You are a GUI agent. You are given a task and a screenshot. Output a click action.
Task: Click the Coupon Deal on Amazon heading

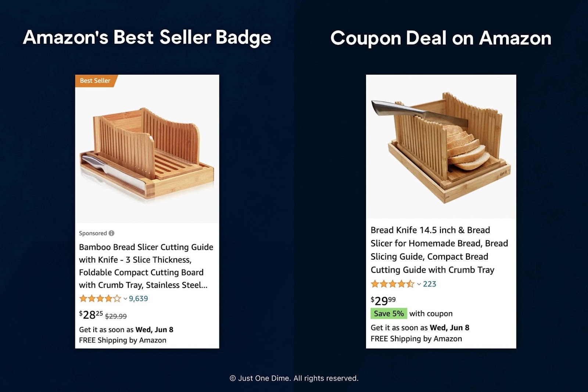441,38
